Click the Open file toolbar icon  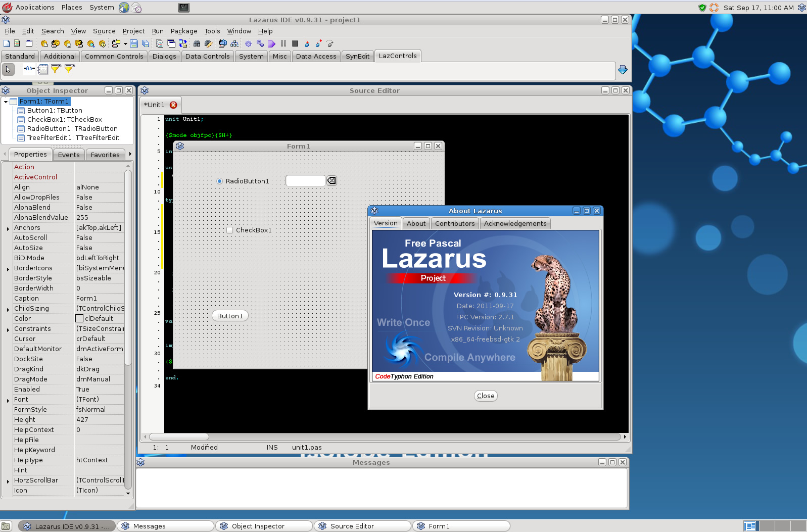pyautogui.click(x=117, y=43)
